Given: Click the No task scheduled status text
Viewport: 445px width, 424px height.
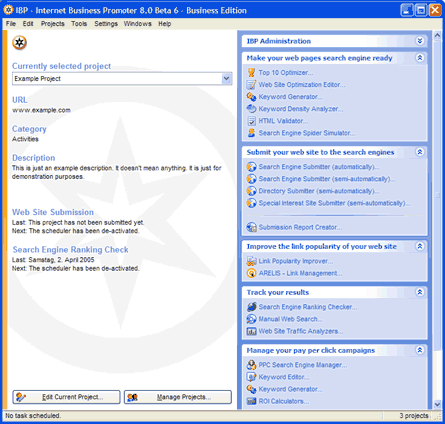Looking at the screenshot, I should [33, 416].
